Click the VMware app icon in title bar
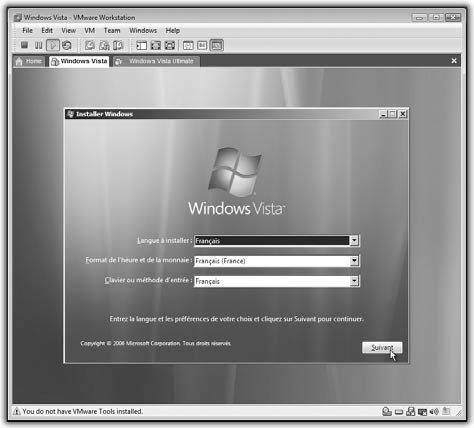474x428 pixels. [18, 18]
